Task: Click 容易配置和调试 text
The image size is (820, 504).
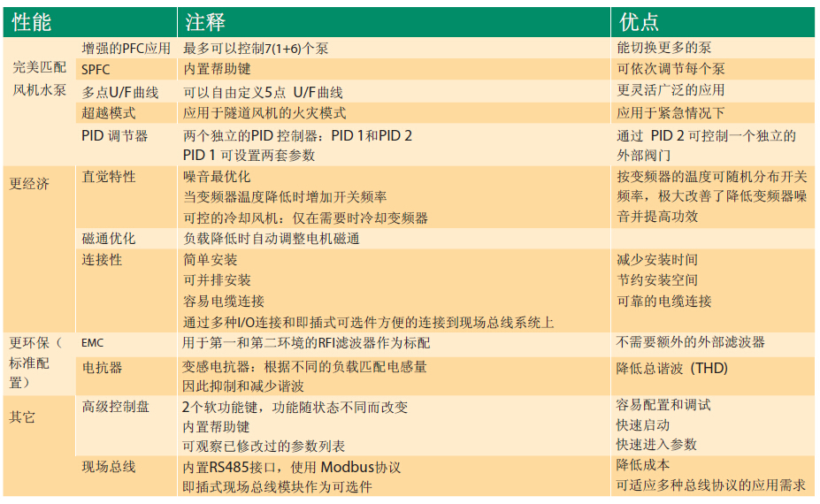Action: 663,405
